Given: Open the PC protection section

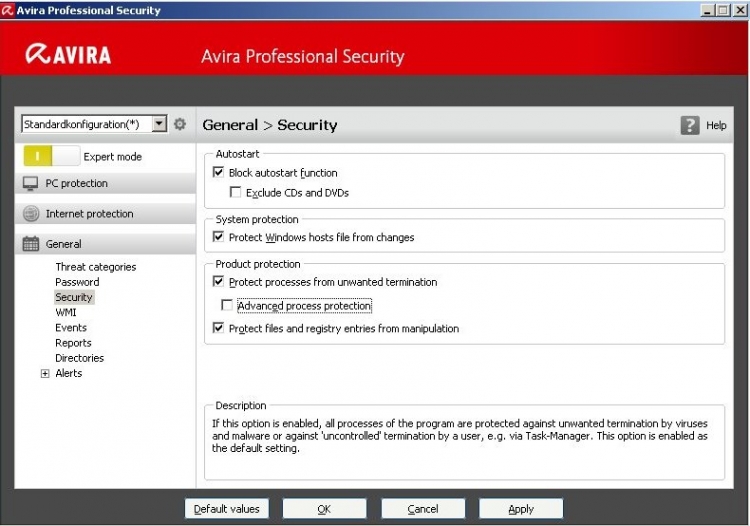Looking at the screenshot, I should (x=105, y=183).
